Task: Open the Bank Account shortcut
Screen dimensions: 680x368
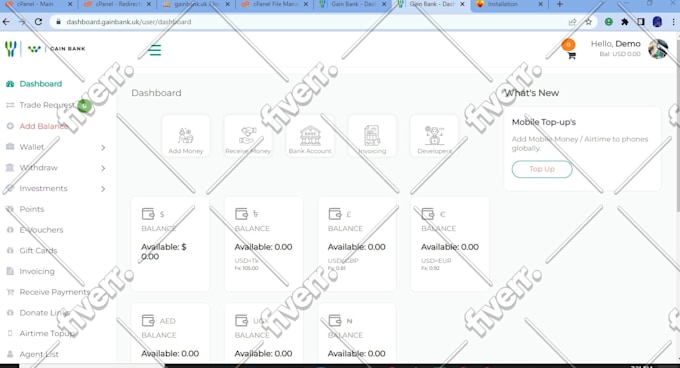Action: tap(310, 136)
